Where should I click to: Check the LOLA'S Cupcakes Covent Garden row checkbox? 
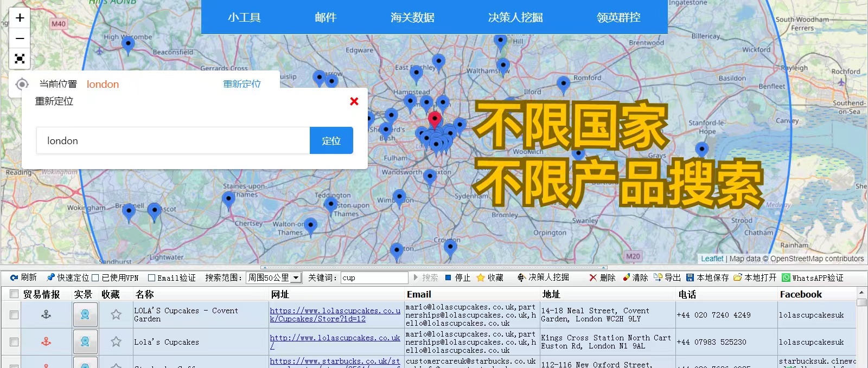coord(14,315)
